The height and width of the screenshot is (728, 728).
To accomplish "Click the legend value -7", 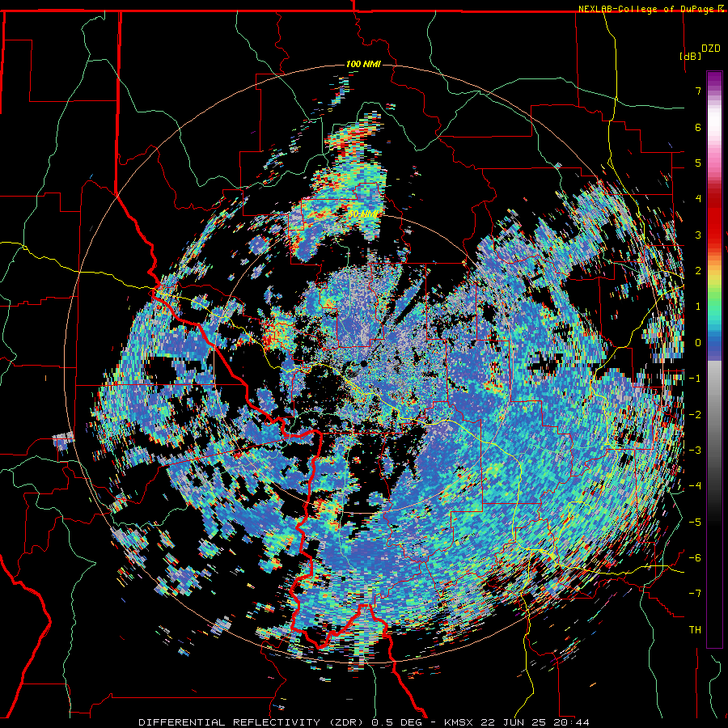I will [695, 594].
